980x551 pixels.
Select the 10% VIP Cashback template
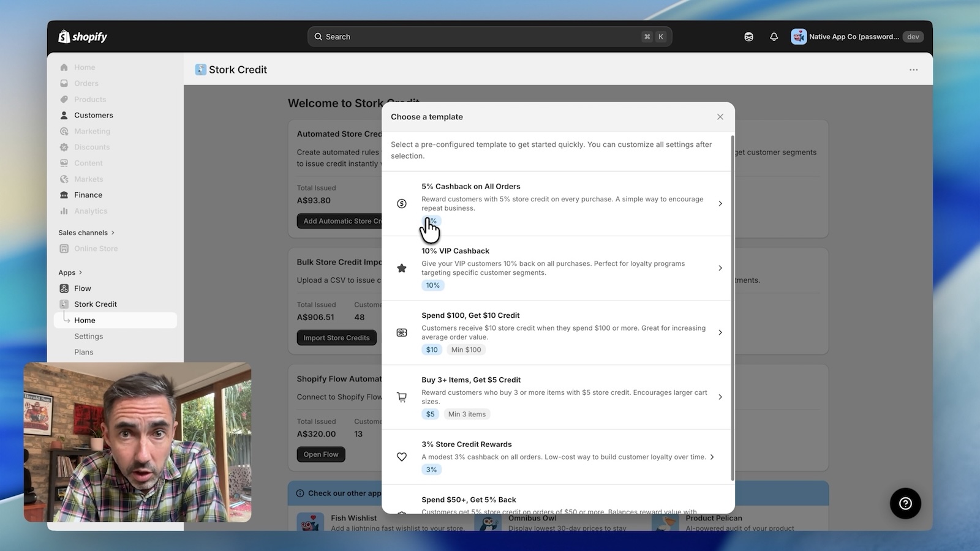pyautogui.click(x=557, y=268)
